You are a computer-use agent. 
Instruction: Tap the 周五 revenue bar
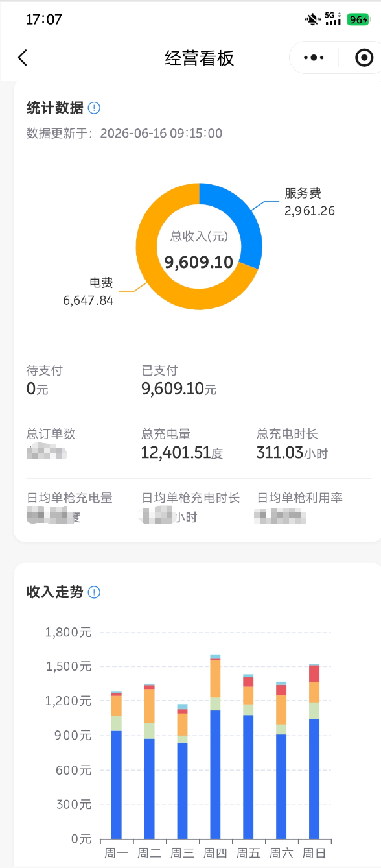click(x=248, y=756)
